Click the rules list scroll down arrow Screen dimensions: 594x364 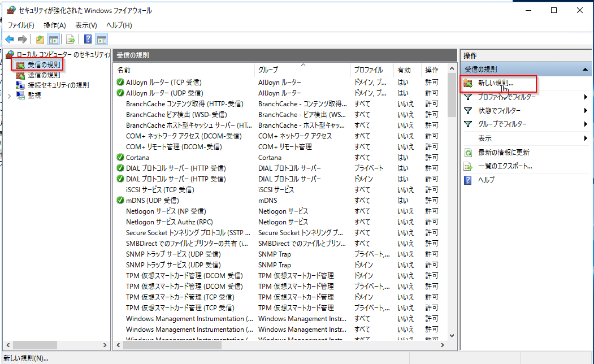pyautogui.click(x=452, y=336)
